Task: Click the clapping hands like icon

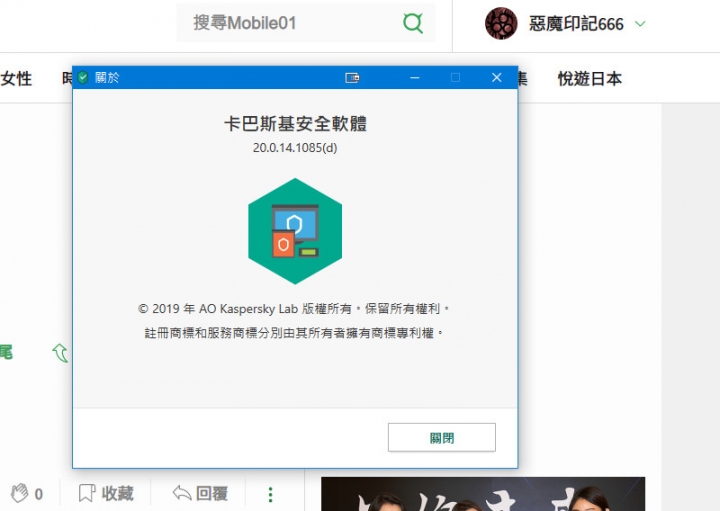Action: [20, 494]
